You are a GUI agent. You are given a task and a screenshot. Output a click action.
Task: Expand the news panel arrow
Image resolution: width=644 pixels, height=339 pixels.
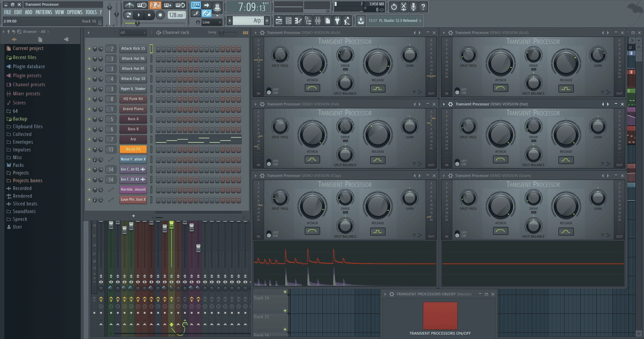tap(420, 20)
